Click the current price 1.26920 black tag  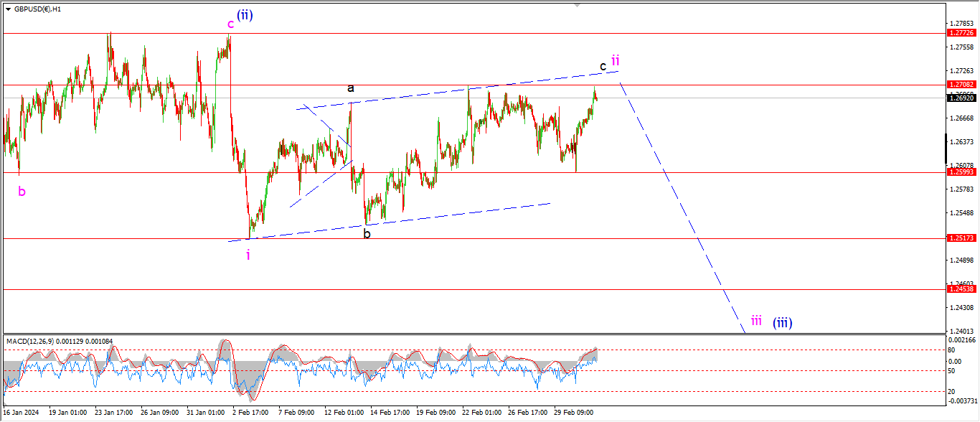click(x=961, y=98)
